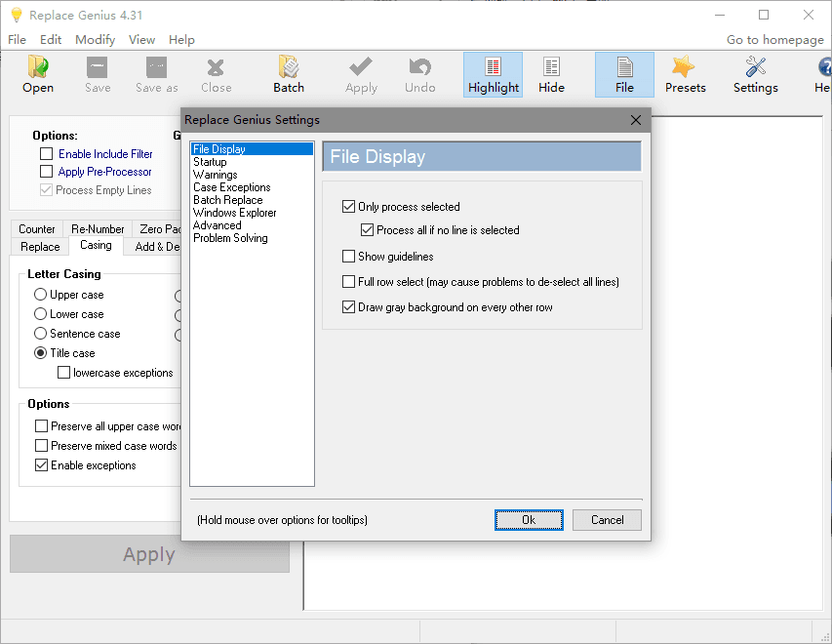Toggle the Highlight toolbar button
This screenshot has width=832, height=644.
pos(493,75)
